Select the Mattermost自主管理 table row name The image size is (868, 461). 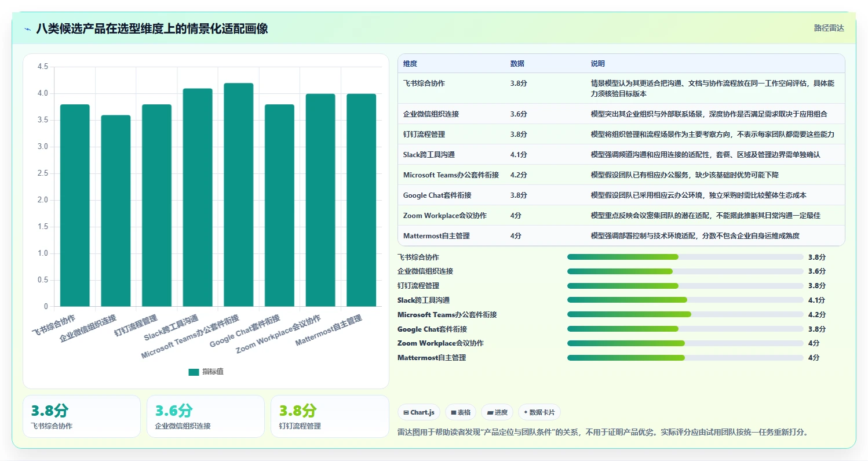click(x=436, y=236)
